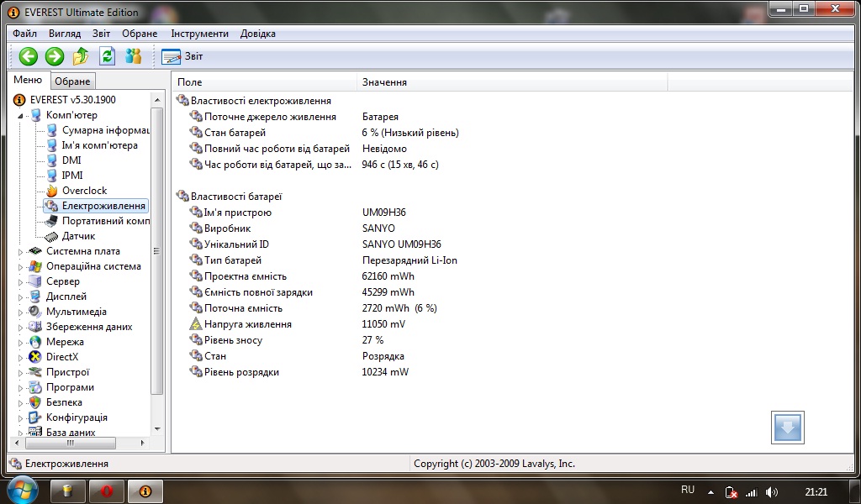
Task: Click the Збереження даних storage icon
Action: [x=35, y=327]
